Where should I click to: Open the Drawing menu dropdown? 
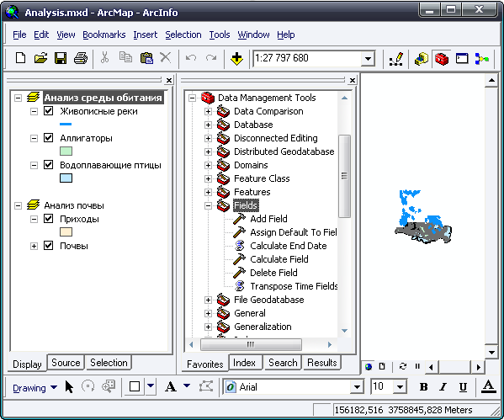click(x=34, y=388)
